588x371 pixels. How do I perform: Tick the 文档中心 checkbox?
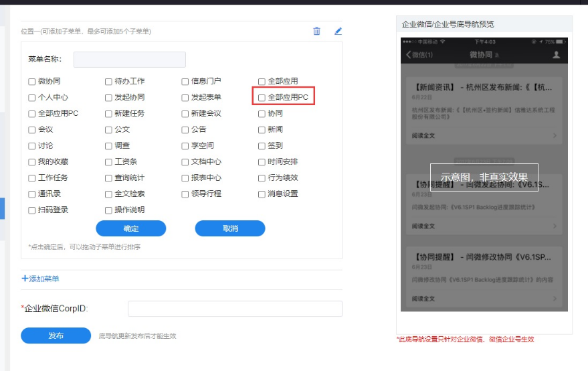click(x=185, y=162)
